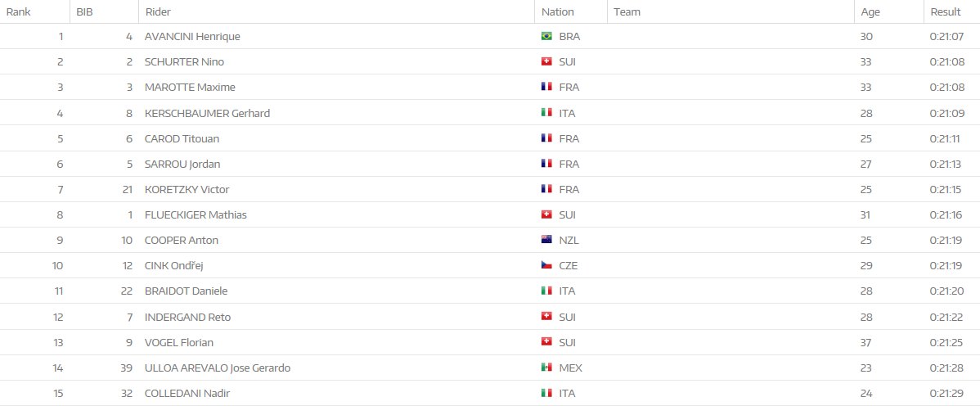The height and width of the screenshot is (406, 980).
Task: Click the Czech flag beside CINK Ondřej
Action: (x=546, y=266)
